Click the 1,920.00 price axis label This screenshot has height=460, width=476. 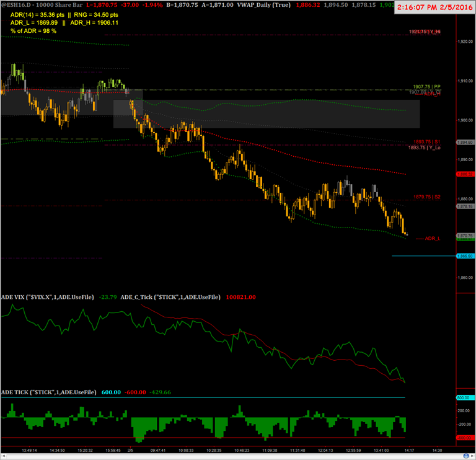465,42
